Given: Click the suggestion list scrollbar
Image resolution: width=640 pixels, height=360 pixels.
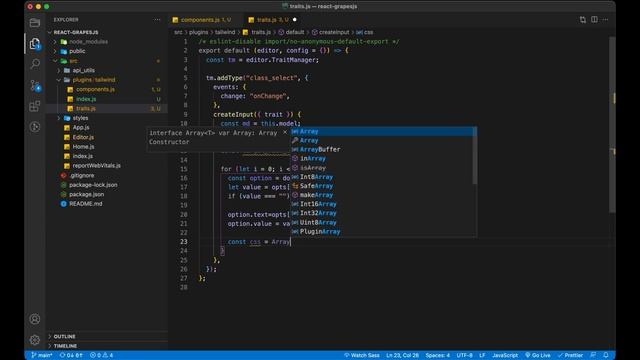Looking at the screenshot, I should click(475, 155).
